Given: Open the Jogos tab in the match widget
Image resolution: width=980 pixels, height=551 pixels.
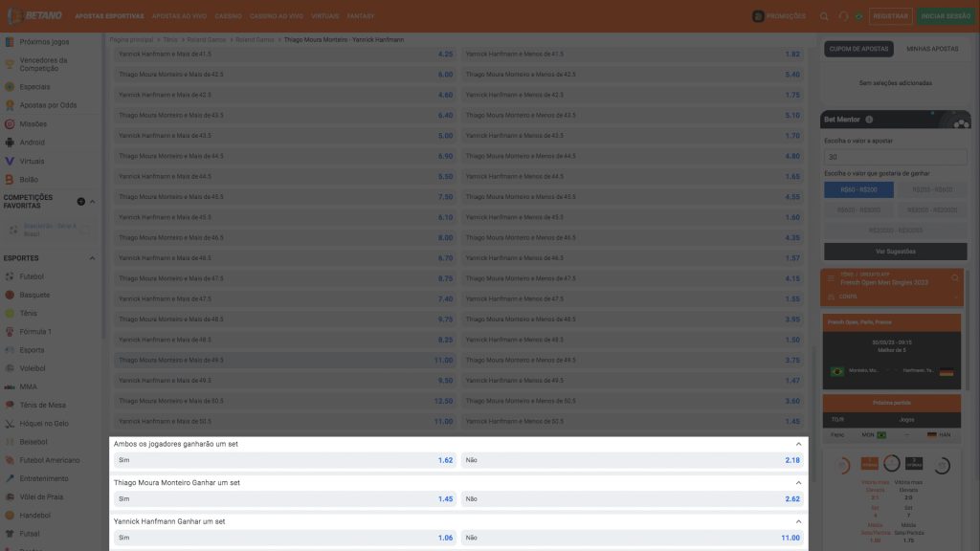Looking at the screenshot, I should click(x=906, y=420).
